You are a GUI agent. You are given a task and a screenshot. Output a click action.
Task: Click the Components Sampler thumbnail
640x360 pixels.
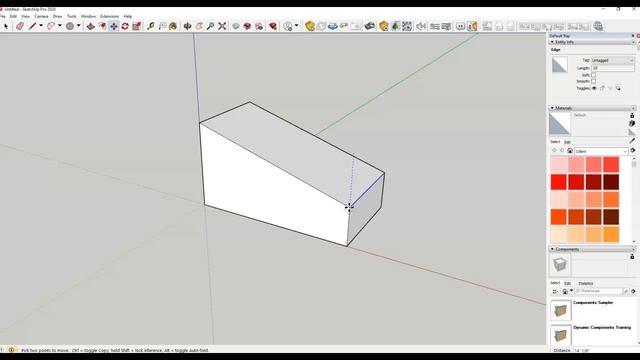561,310
